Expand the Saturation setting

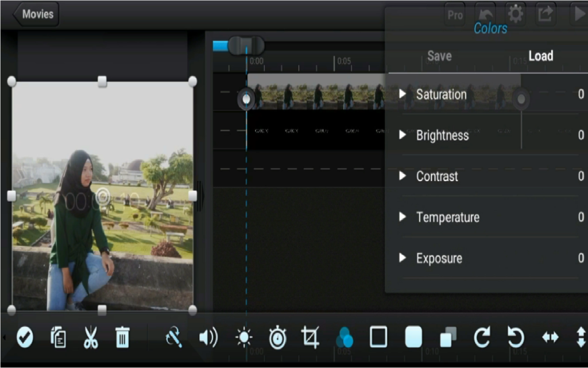(403, 94)
